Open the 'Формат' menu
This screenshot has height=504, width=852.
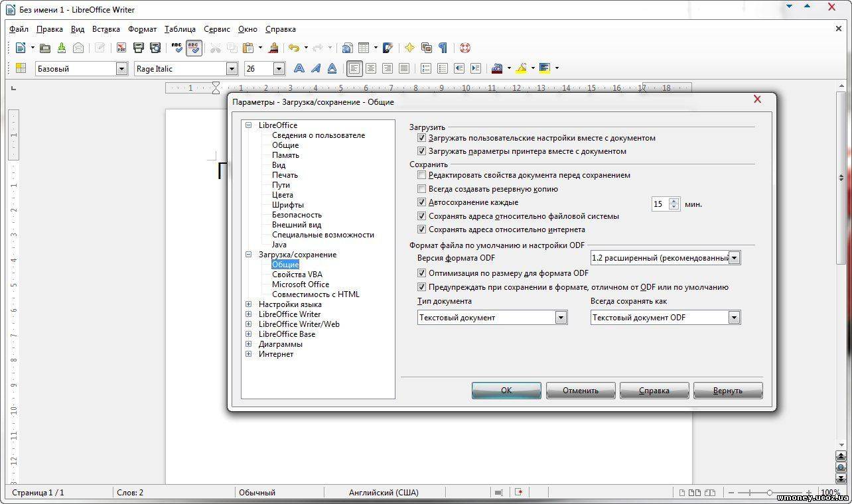point(143,29)
